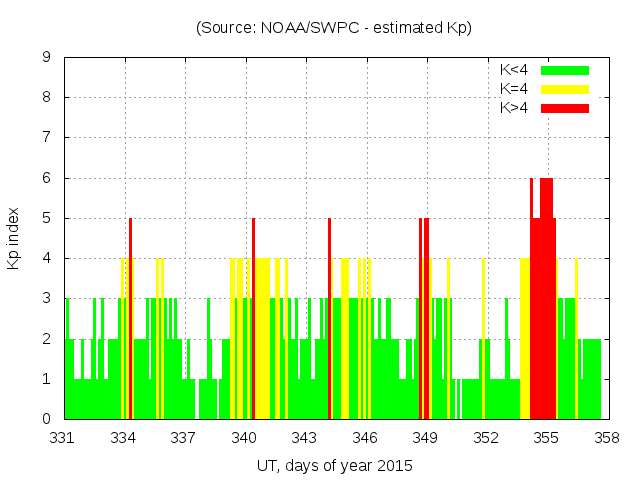Click the yellow K=4 legend swatch
This screenshot has height=480, width=640.
pyautogui.click(x=565, y=89)
